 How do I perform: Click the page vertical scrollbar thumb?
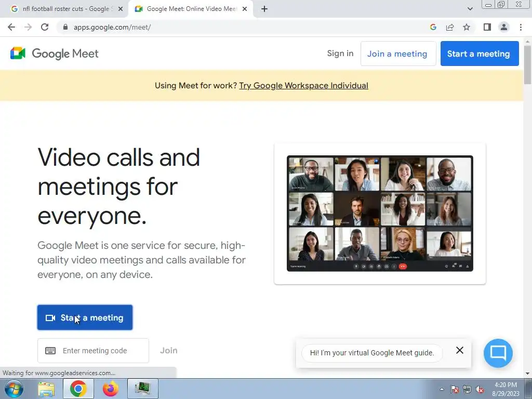tap(527, 64)
